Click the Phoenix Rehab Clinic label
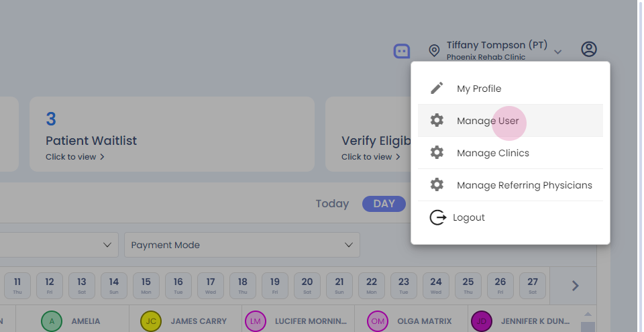 pyautogui.click(x=486, y=57)
